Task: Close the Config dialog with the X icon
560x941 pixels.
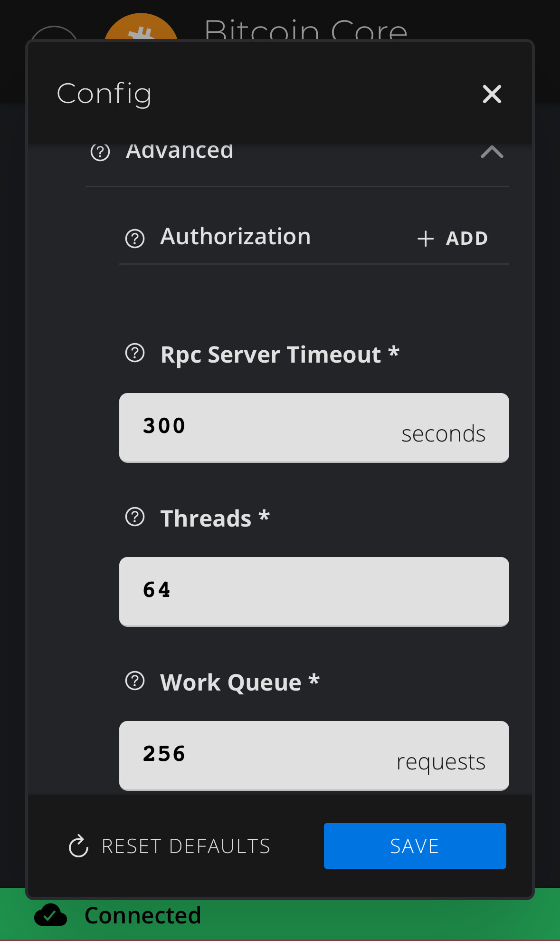Action: tap(492, 94)
